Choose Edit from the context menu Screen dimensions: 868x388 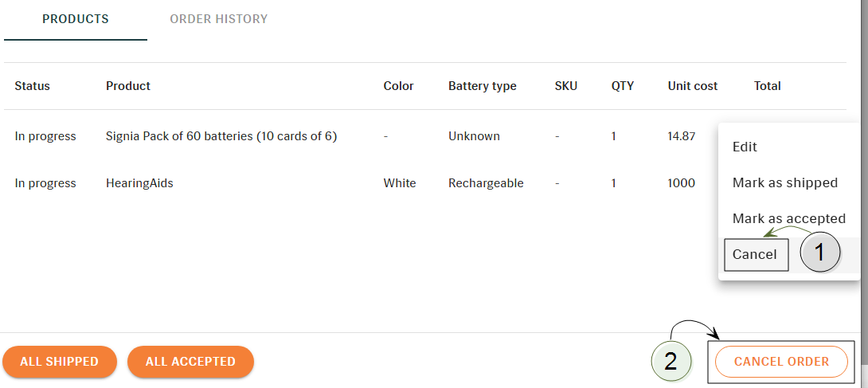[745, 147]
